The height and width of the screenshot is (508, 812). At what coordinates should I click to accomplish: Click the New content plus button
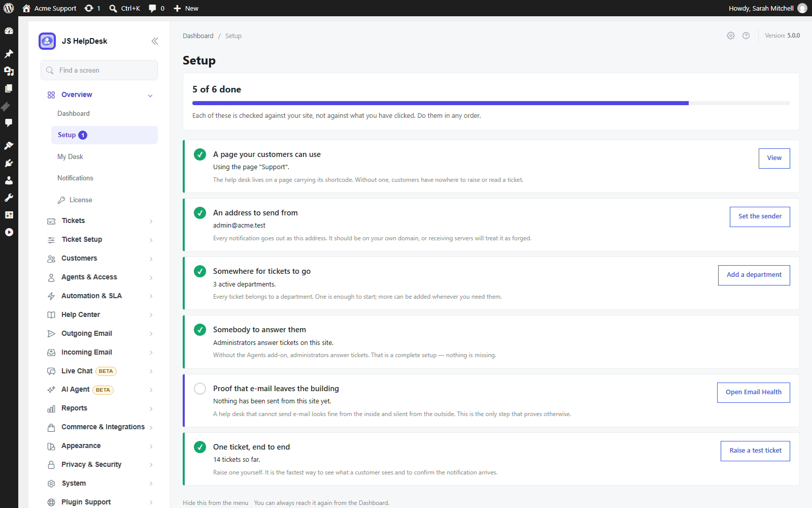tap(186, 8)
